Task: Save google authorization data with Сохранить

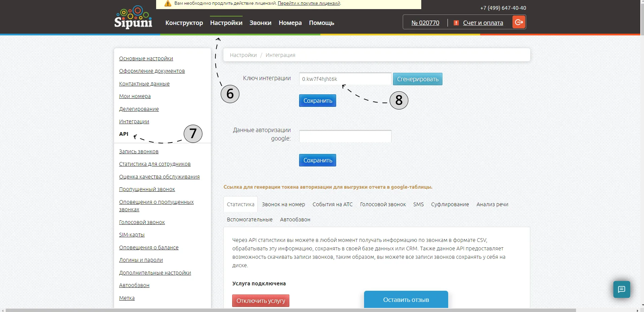Action: pos(318,160)
